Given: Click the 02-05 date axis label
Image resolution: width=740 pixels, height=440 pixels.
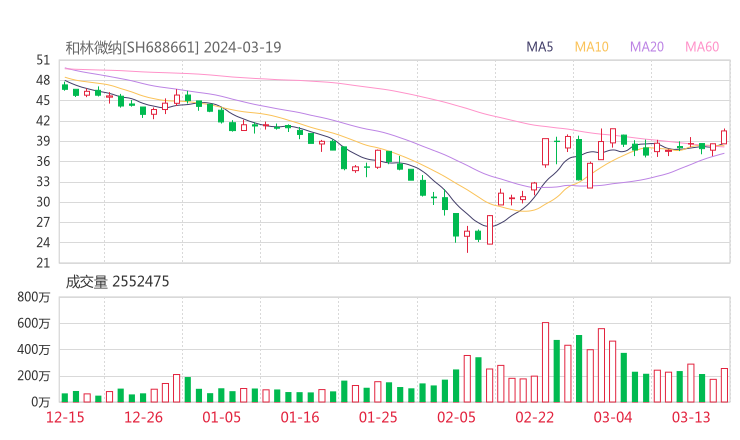Looking at the screenshot, I should point(456,417).
